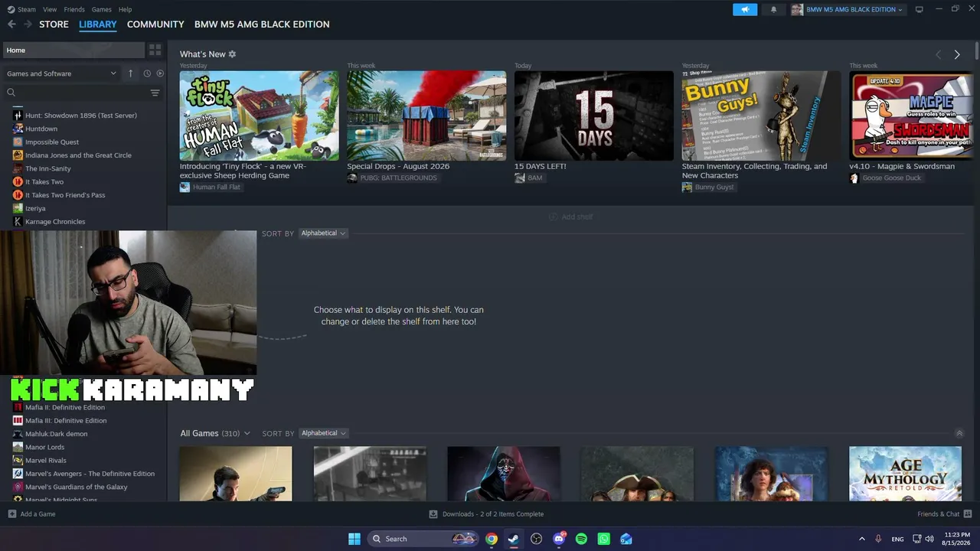Open Google Chrome from the taskbar
The height and width of the screenshot is (551, 980).
[492, 539]
